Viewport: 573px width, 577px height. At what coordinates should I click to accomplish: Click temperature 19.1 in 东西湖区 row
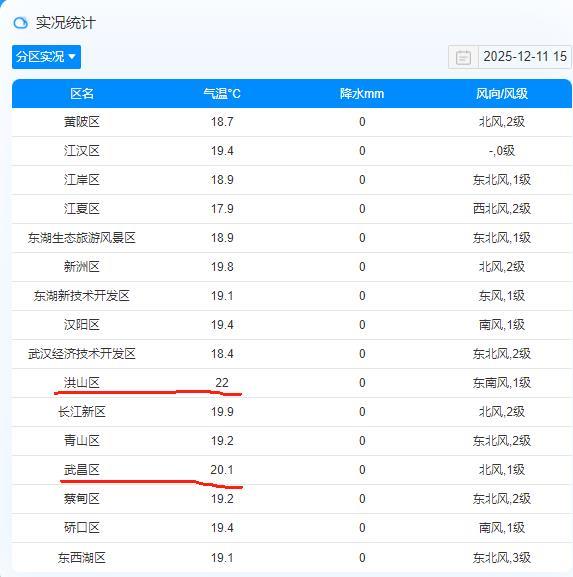click(222, 558)
